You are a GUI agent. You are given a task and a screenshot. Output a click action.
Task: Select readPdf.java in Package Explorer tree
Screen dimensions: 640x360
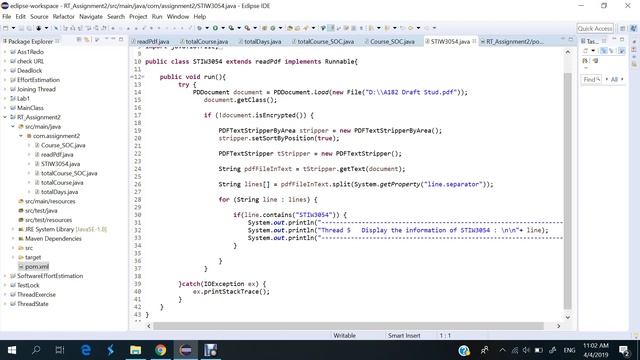57,155
